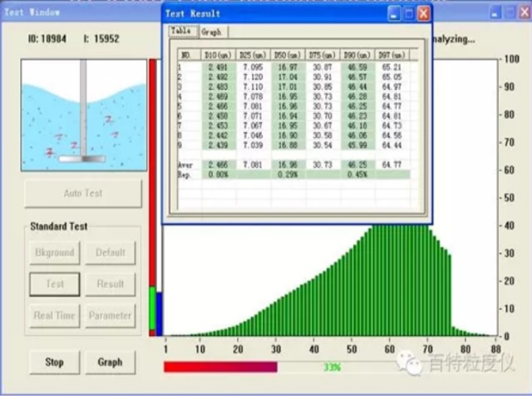Screen dimensions: 532x396
Task: Click the Real Time button
Action: tap(55, 315)
